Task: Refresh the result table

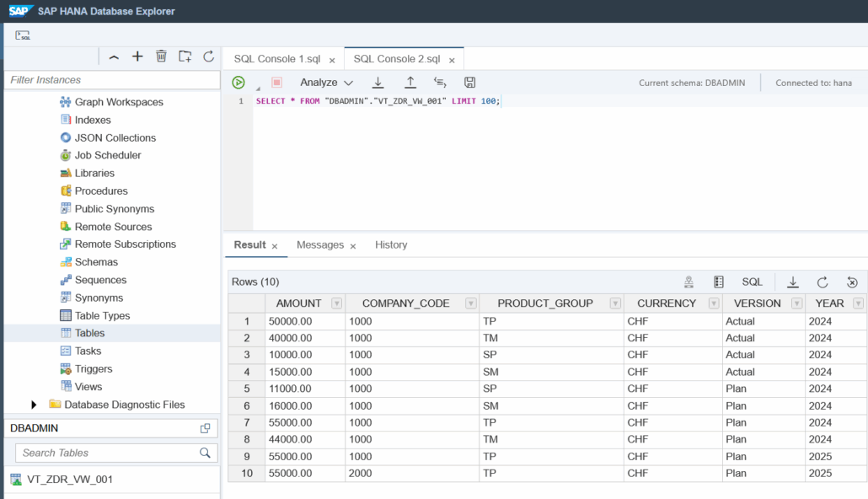Action: [822, 282]
